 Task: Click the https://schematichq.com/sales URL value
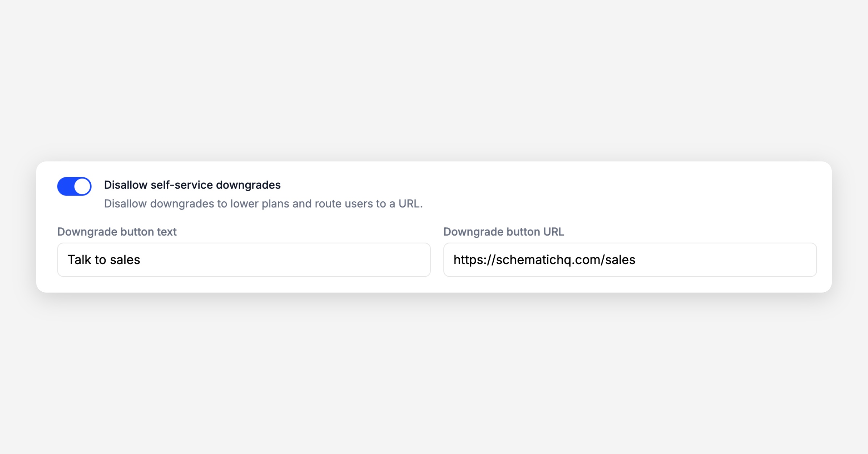[544, 260]
